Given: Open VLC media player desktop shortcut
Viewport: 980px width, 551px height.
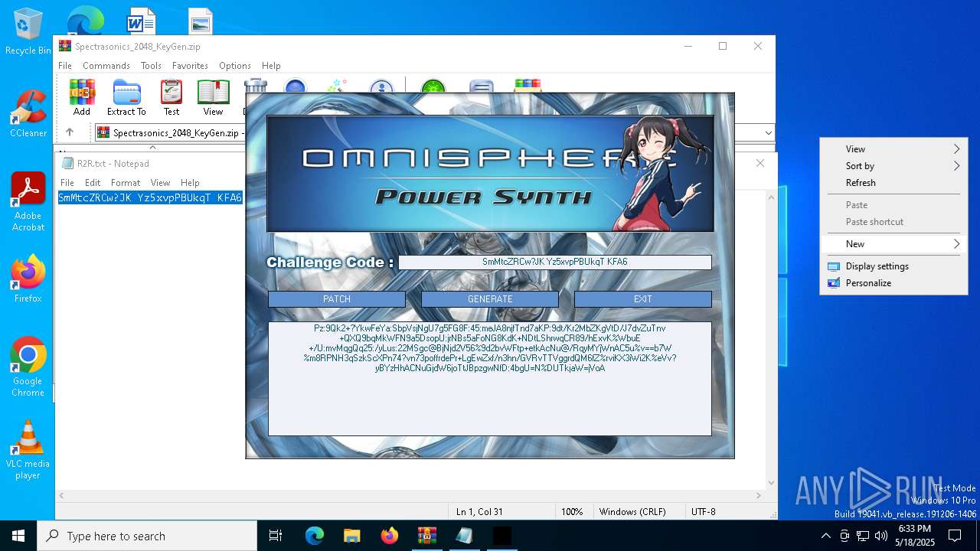Looking at the screenshot, I should [28, 450].
